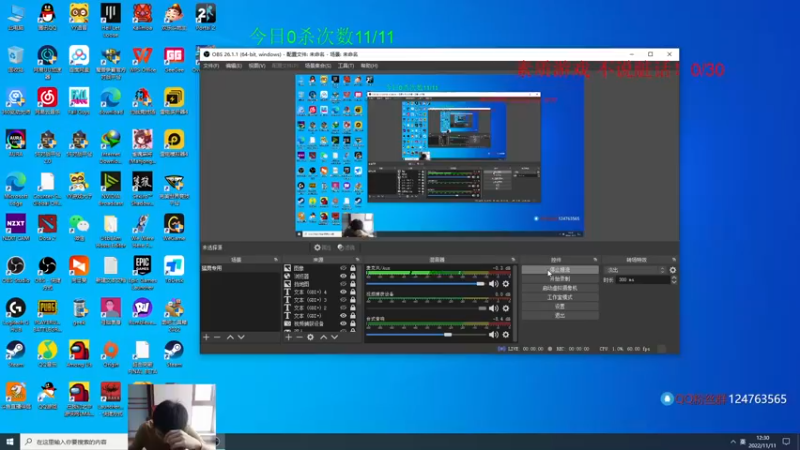Hide the 浏览器 source eye icon

pos(343,276)
